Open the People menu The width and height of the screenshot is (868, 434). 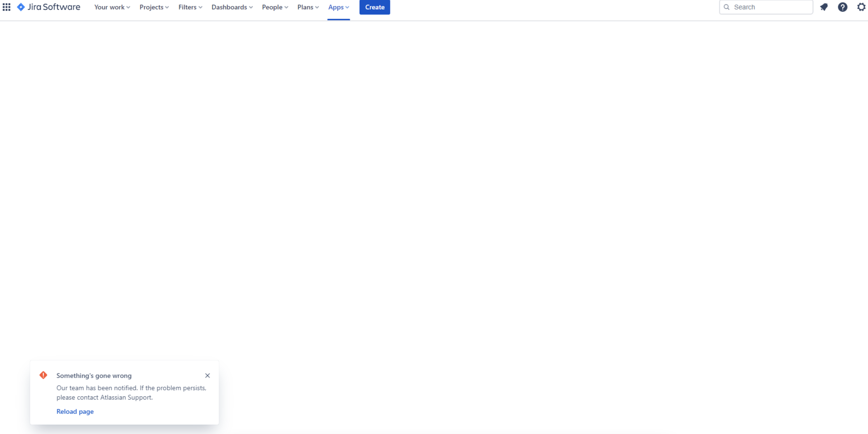[x=275, y=7]
